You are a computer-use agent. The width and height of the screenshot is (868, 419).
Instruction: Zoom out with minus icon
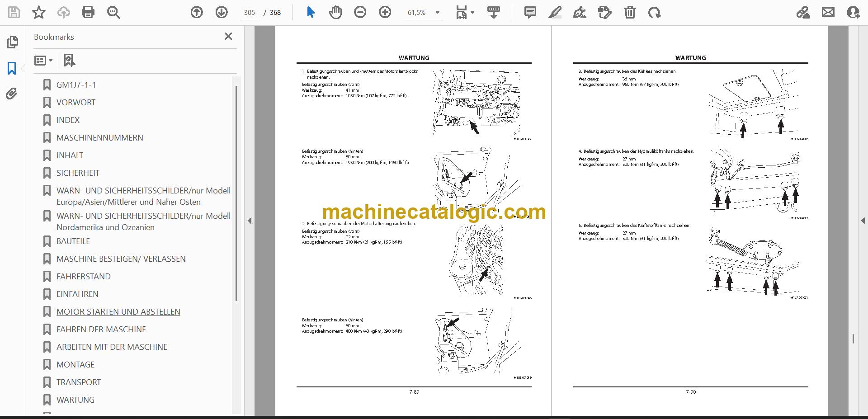[360, 12]
